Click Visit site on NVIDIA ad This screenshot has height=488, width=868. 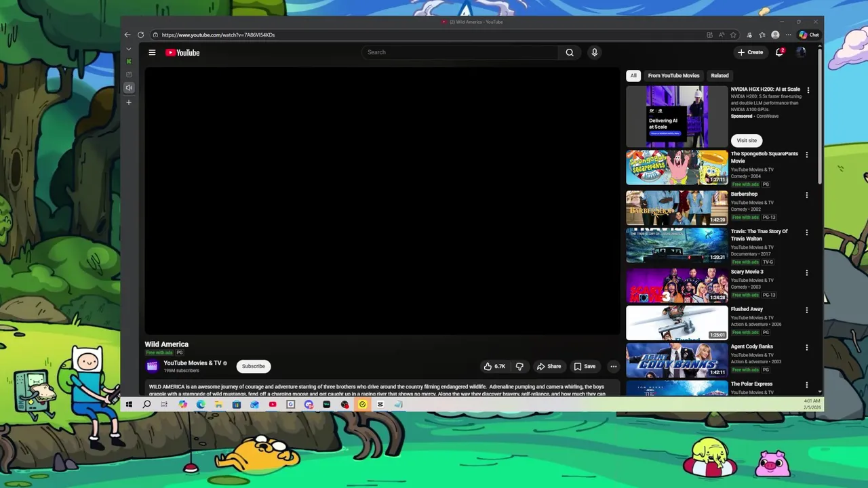point(747,140)
